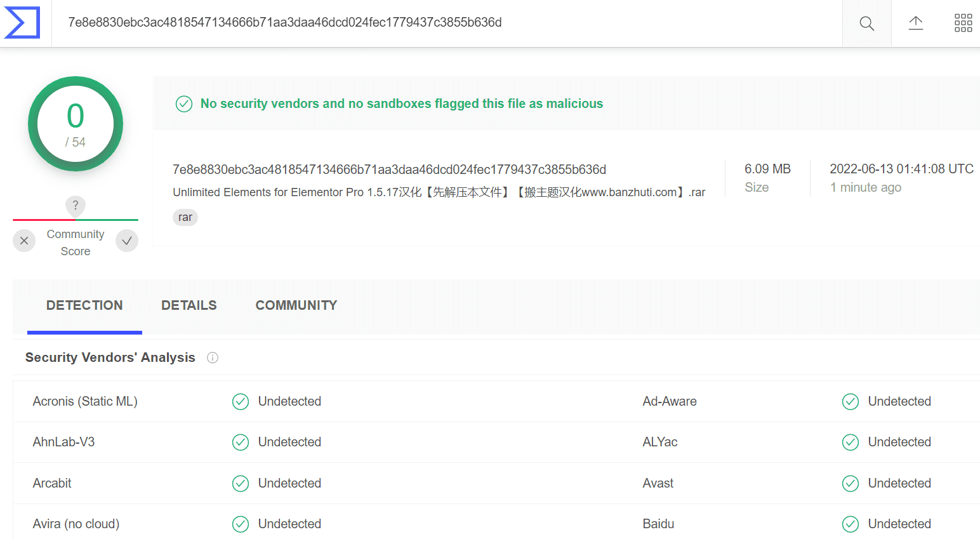Click the 6.09 MB size value

[x=767, y=169]
